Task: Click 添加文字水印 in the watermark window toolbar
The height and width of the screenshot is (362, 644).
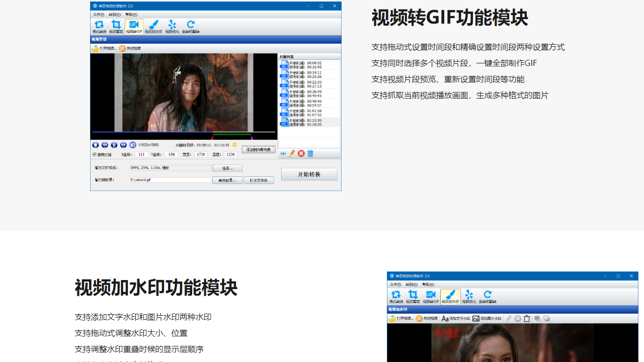Action: coord(456,319)
